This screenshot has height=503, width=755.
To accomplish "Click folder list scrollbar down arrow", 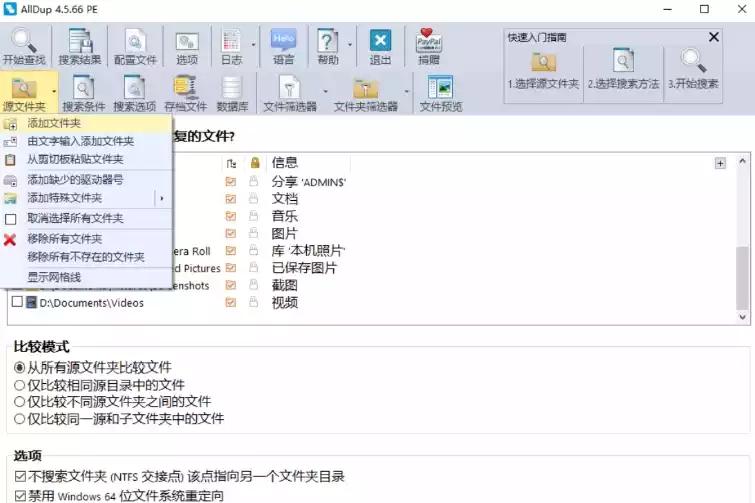I will 742,317.
